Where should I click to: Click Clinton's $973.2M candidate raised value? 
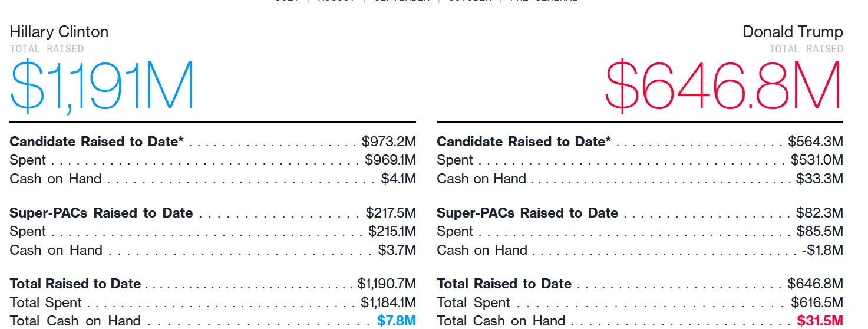click(x=388, y=142)
